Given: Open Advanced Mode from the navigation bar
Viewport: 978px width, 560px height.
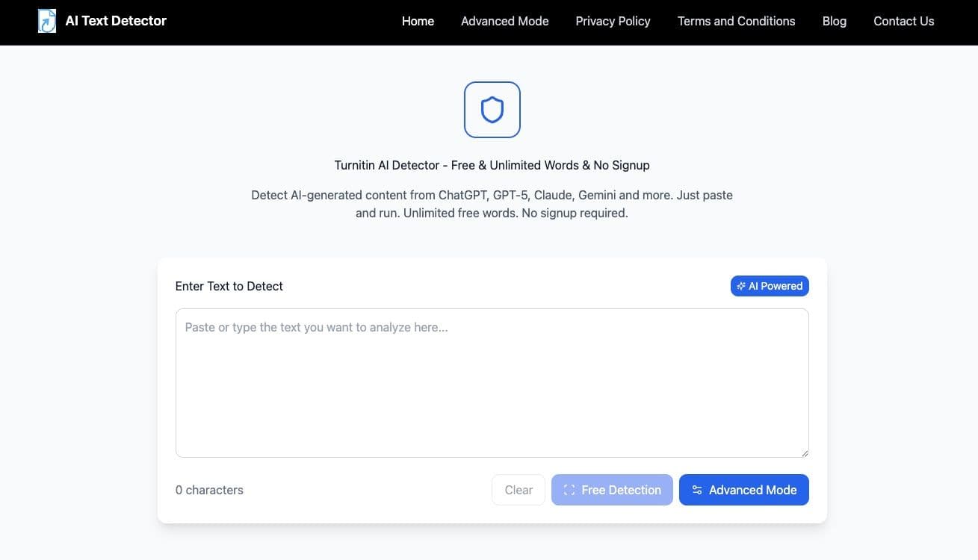Looking at the screenshot, I should click(x=504, y=21).
